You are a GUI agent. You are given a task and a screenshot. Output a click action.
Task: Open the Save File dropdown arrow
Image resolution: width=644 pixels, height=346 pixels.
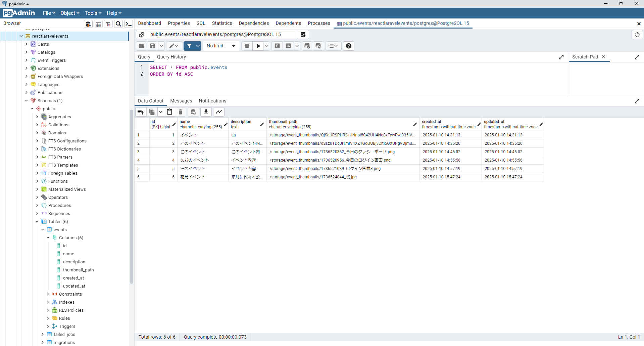[161, 46]
